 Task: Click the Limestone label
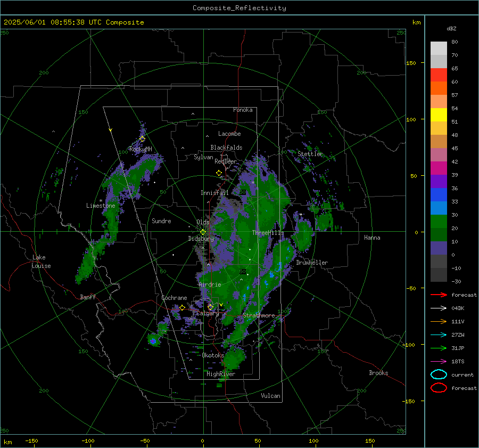[101, 206]
